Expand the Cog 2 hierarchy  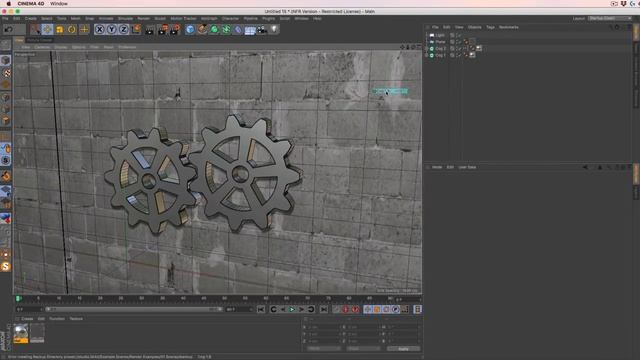tap(427, 49)
